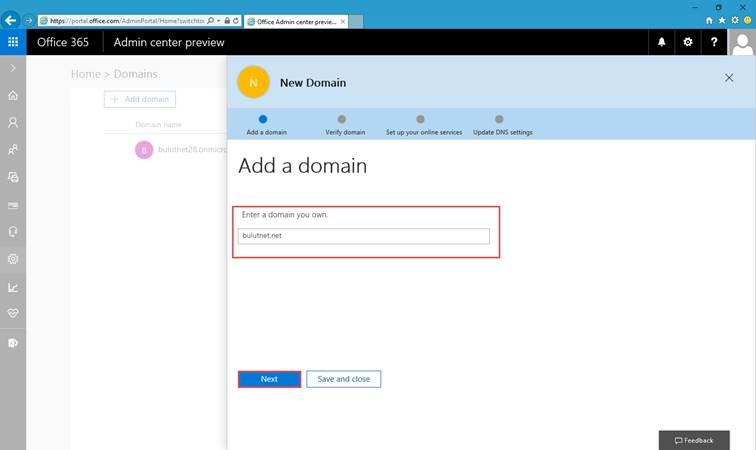Open Resources icon in the sidebar

[13, 177]
